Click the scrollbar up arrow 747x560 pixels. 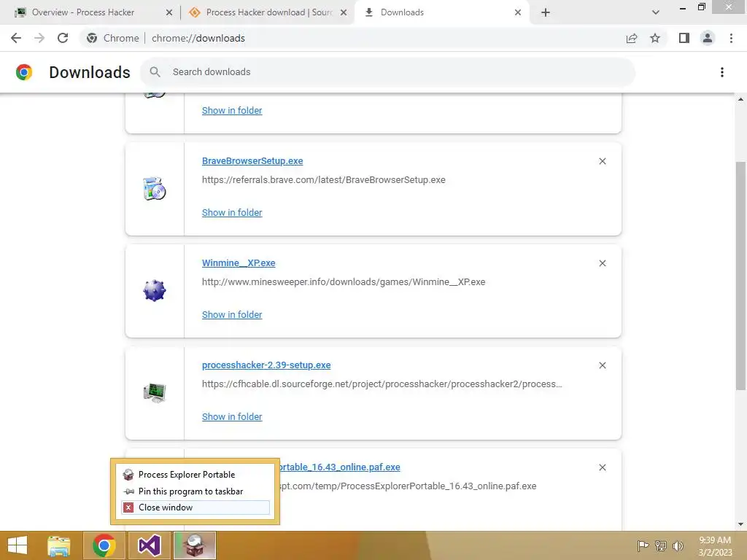(x=740, y=99)
